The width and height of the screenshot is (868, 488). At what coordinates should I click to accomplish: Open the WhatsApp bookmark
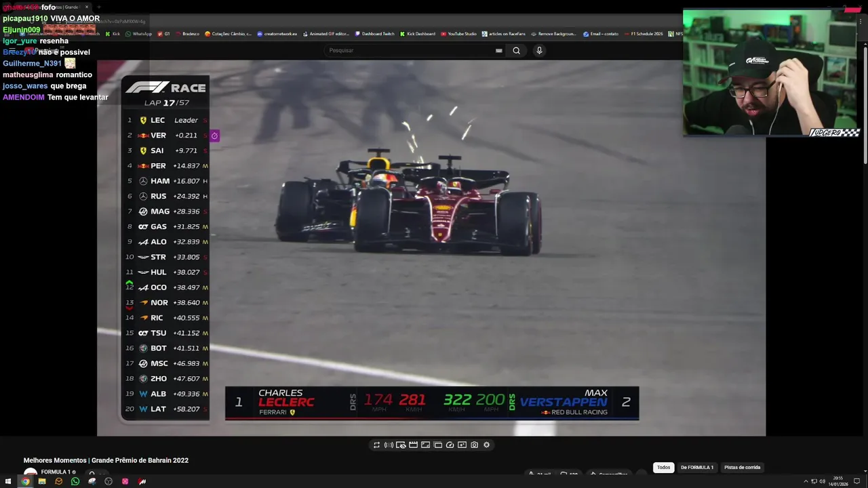(x=138, y=33)
